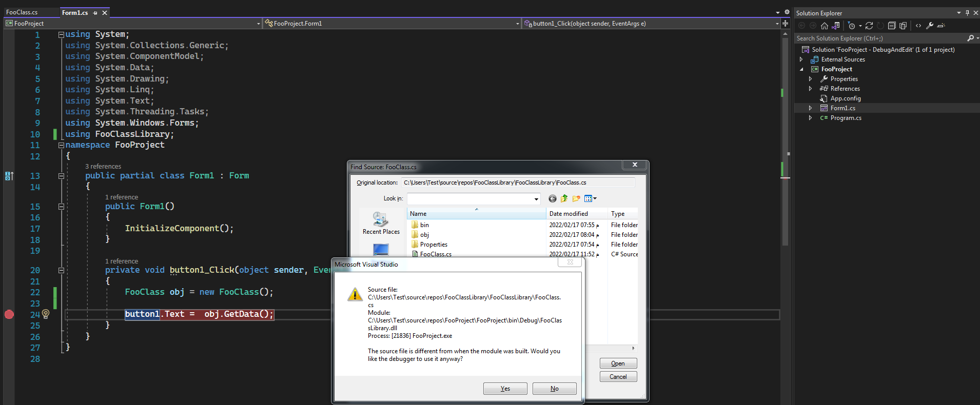Image resolution: width=980 pixels, height=405 pixels.
Task: Click View Code angle-brackets icon
Action: pyautogui.click(x=918, y=26)
